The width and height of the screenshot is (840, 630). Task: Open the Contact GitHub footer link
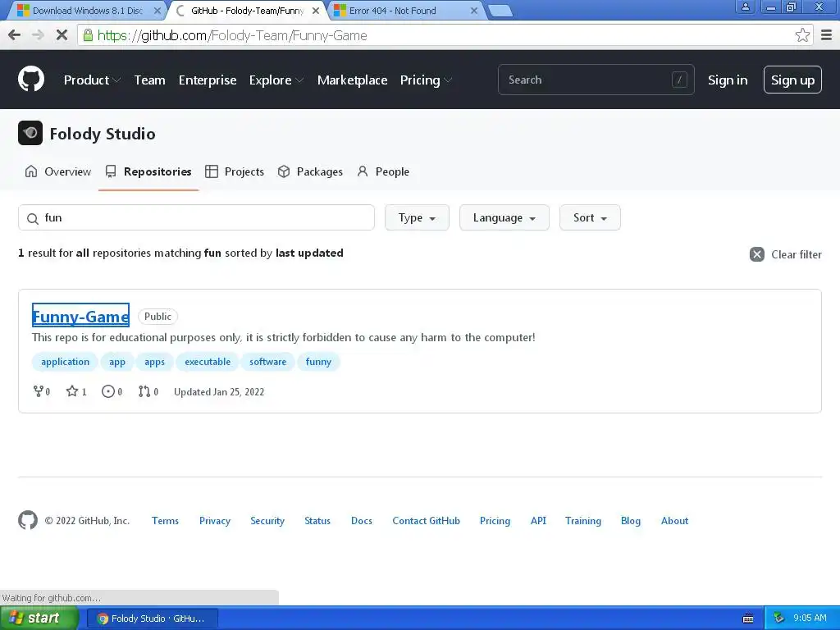pos(426,520)
